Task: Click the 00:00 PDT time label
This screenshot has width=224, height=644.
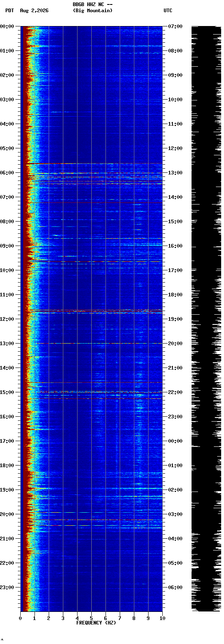Action: pos(7,26)
